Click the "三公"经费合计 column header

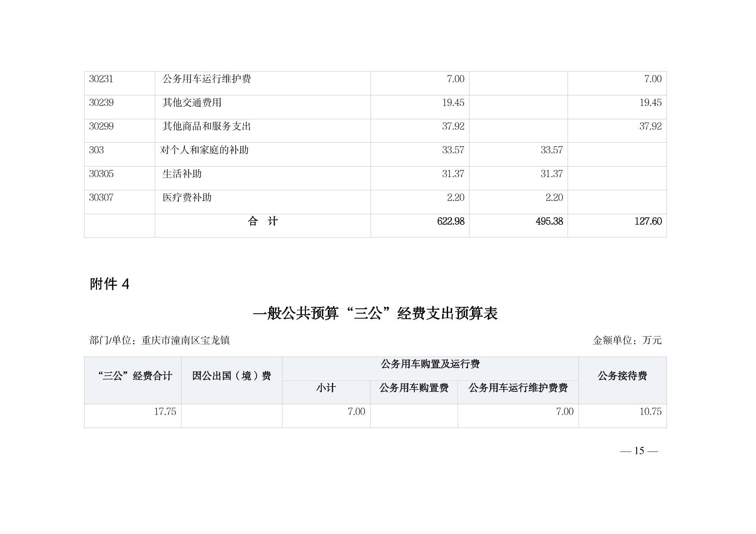point(135,376)
